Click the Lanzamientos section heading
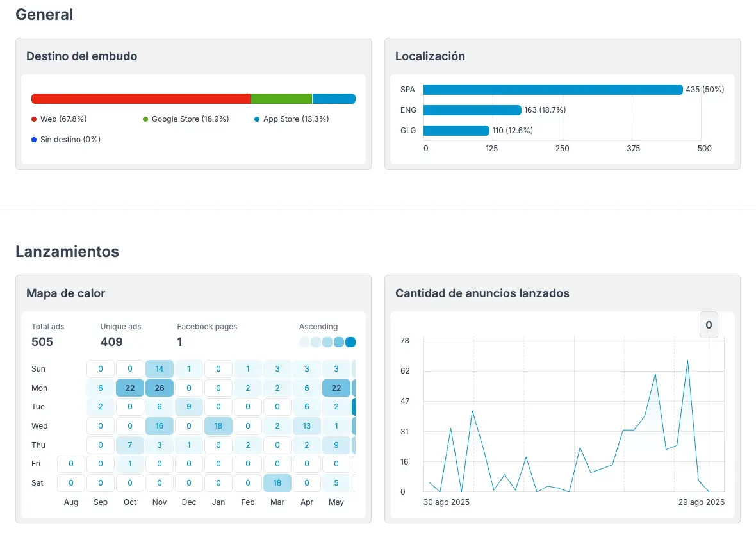This screenshot has width=756, height=551. coord(67,252)
